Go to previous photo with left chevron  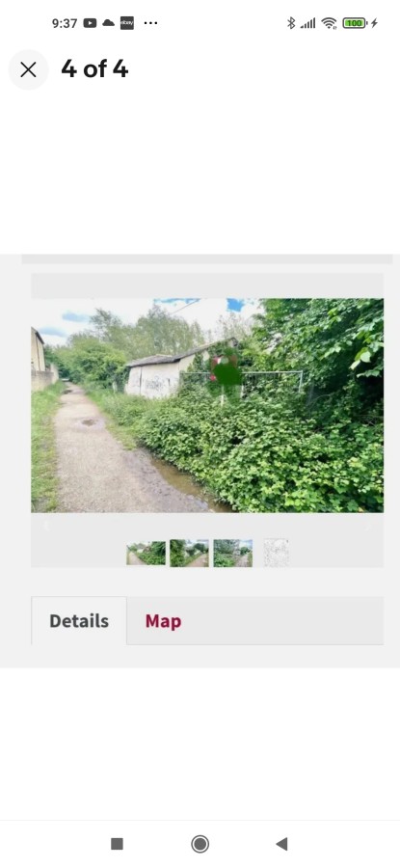click(x=46, y=526)
